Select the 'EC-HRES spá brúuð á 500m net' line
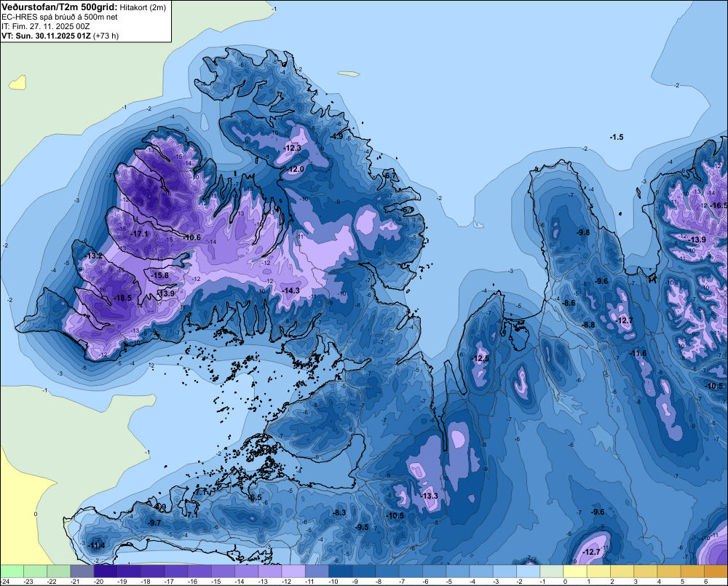The height and width of the screenshot is (586, 728). tap(60, 17)
